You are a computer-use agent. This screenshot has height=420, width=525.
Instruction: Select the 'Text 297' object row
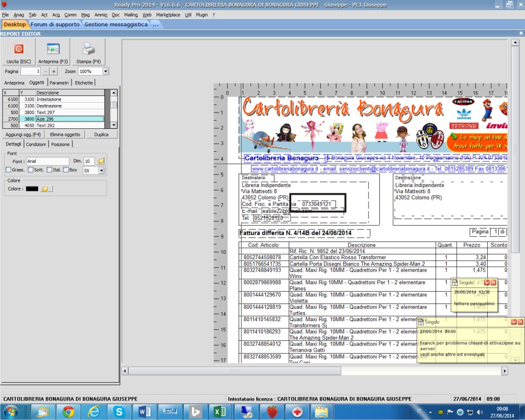tap(53, 112)
